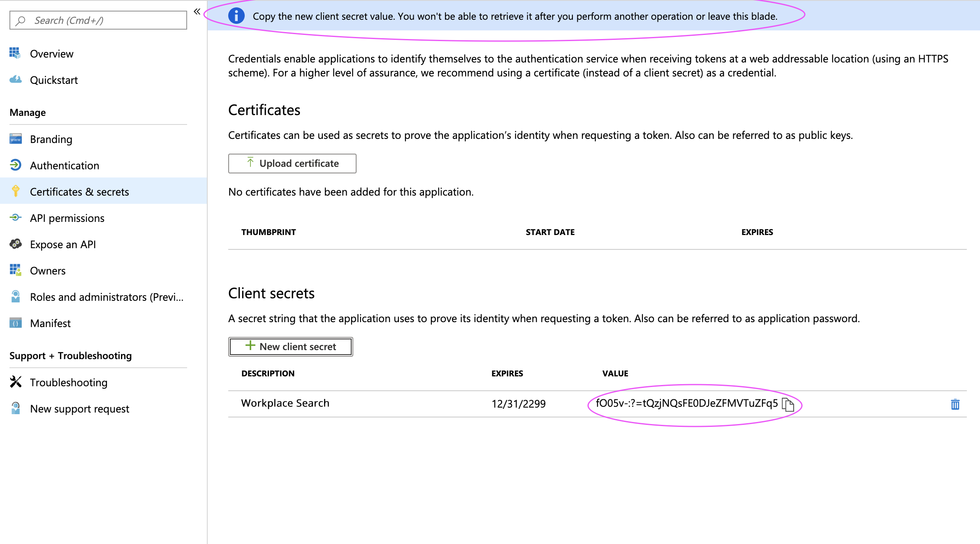Viewport: 980px width, 544px height.
Task: Open Roles and administrators (Preview)
Action: 107,297
